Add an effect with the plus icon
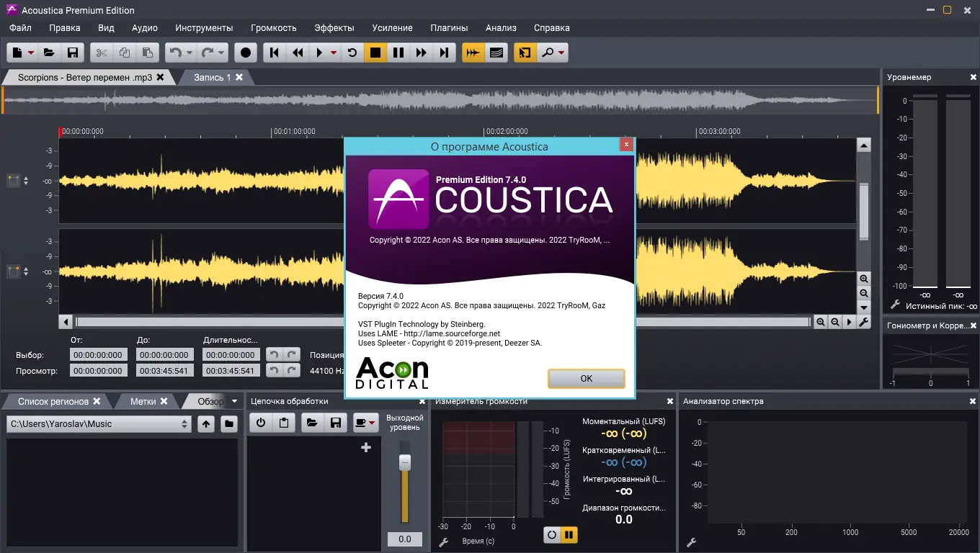The image size is (980, 553). click(366, 448)
